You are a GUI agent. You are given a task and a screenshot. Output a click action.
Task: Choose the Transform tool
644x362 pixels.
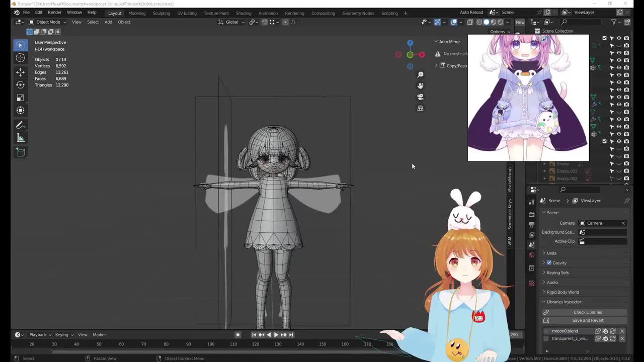(20, 110)
